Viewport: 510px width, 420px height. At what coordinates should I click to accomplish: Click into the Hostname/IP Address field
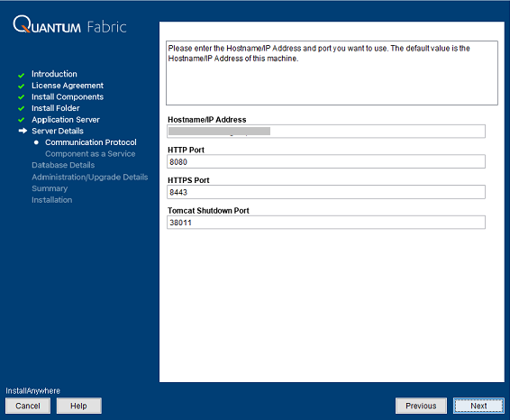326,132
